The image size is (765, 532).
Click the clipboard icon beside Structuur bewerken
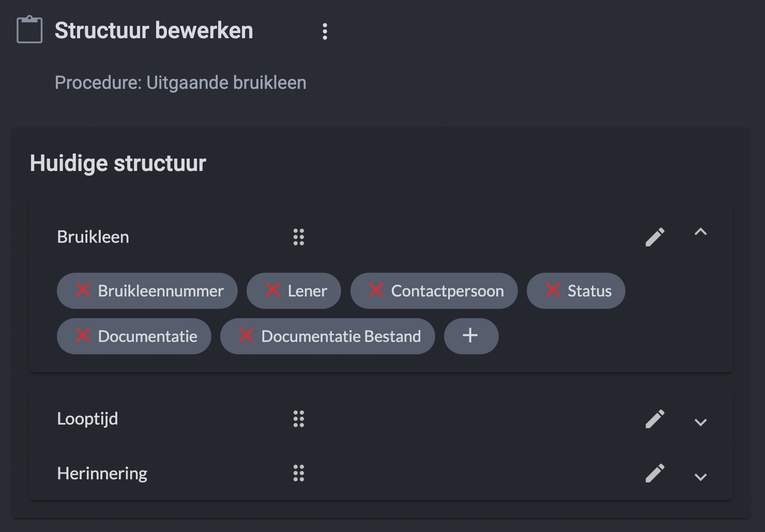[x=29, y=30]
